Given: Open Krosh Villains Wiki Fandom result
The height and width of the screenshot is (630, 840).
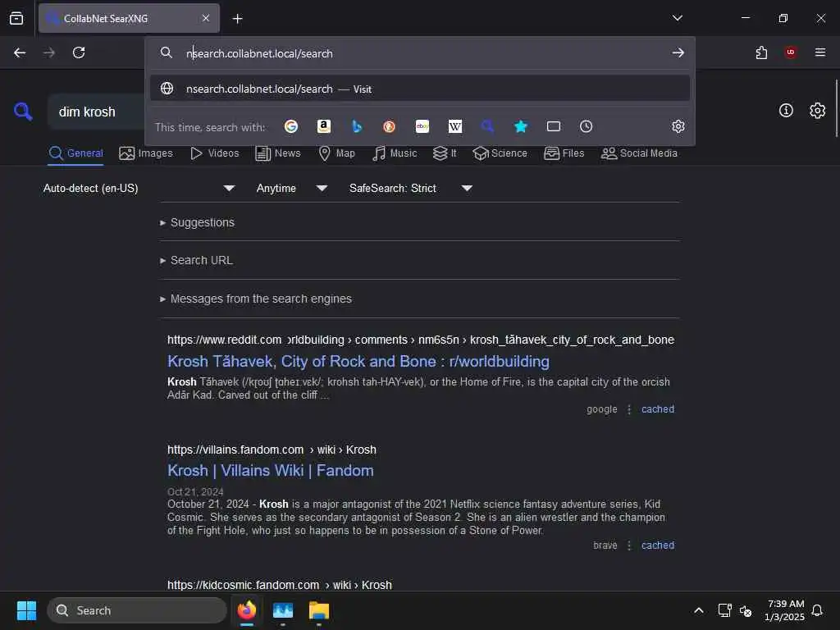Looking at the screenshot, I should [x=270, y=471].
